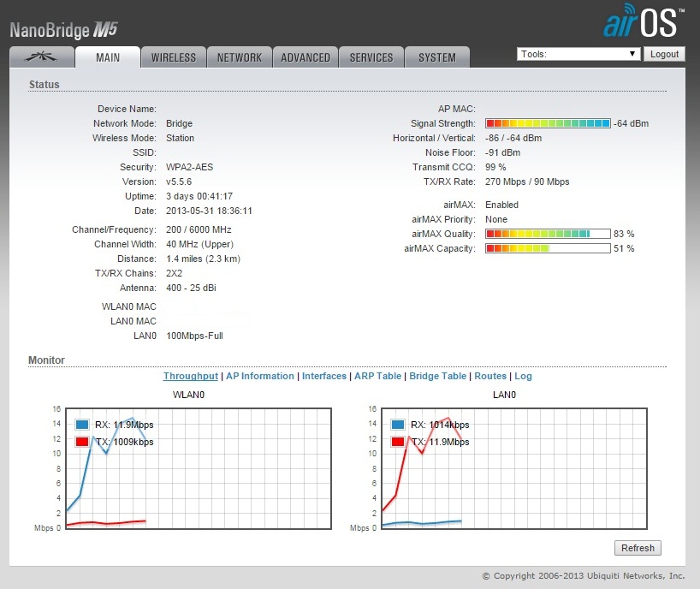The width and height of the screenshot is (700, 589).
Task: Click the Refresh button
Action: pyautogui.click(x=638, y=548)
